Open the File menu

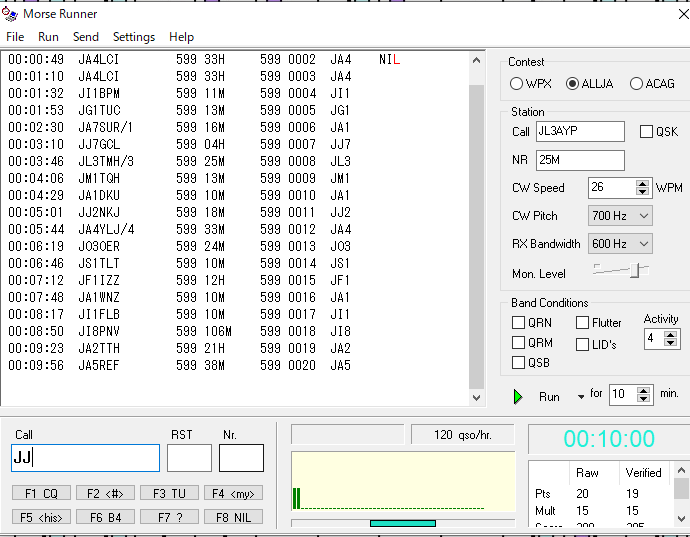click(15, 37)
